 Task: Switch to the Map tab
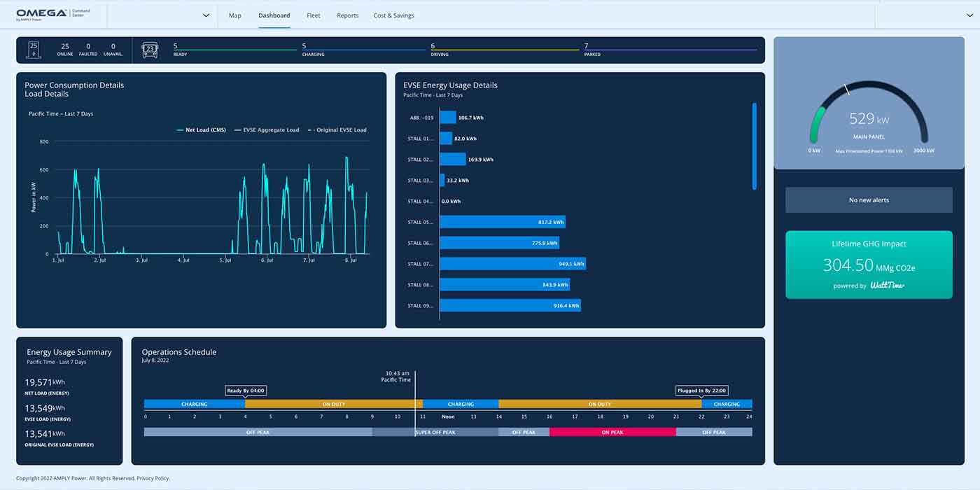(x=234, y=15)
